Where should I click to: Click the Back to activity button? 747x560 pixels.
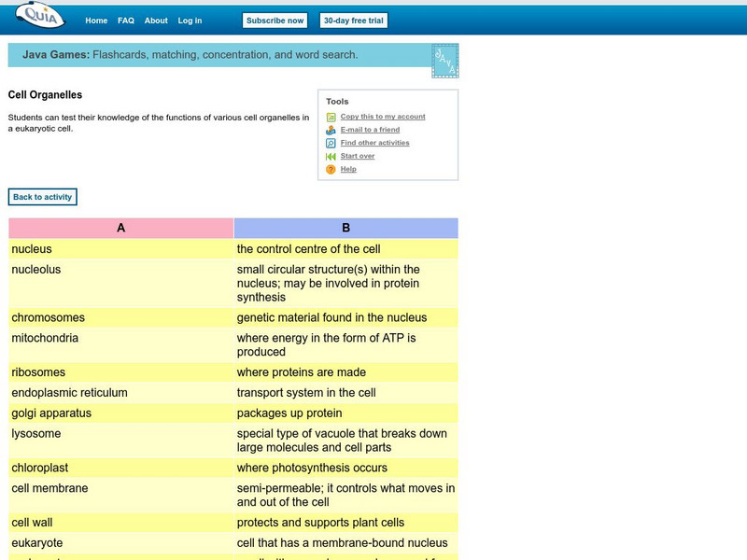42,197
